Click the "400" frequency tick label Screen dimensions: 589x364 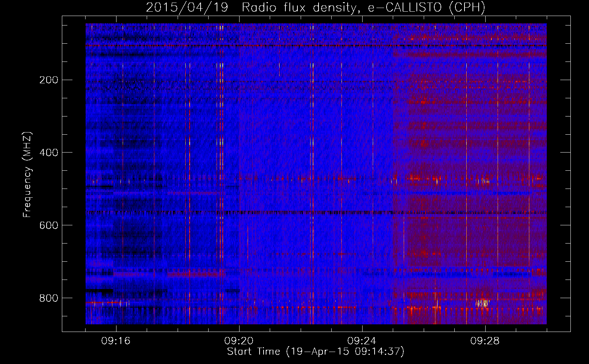(48, 153)
